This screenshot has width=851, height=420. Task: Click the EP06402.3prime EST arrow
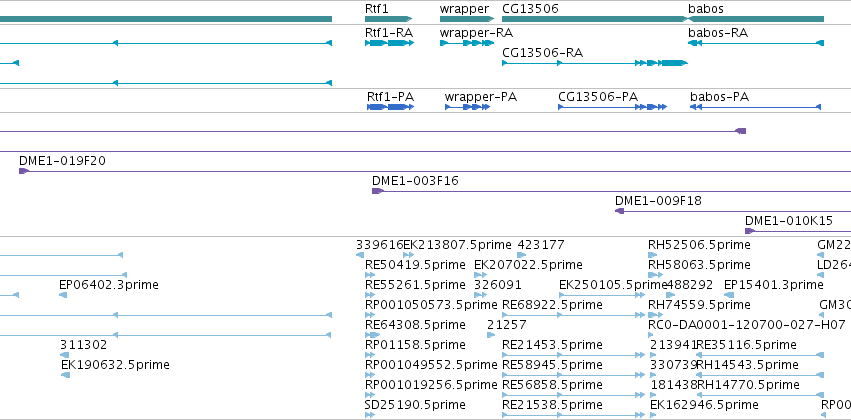pos(63,295)
